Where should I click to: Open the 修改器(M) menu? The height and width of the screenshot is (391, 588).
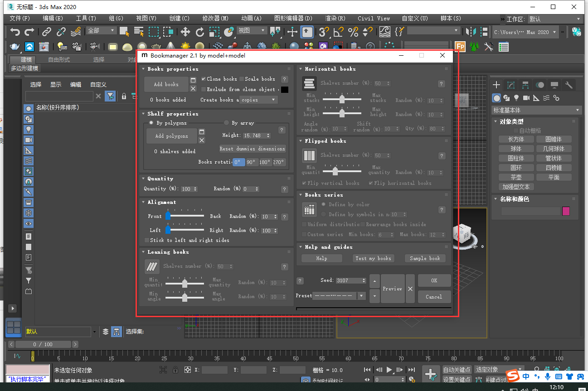point(215,19)
